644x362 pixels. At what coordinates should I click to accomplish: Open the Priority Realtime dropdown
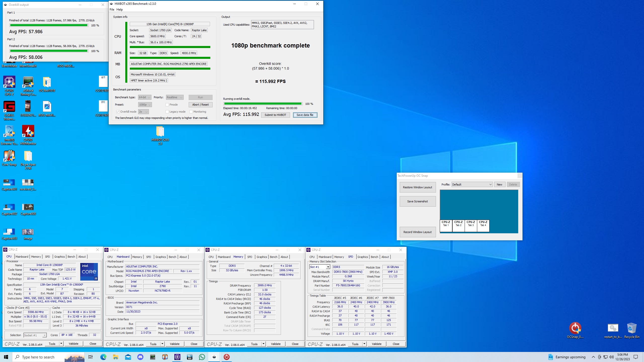(174, 97)
